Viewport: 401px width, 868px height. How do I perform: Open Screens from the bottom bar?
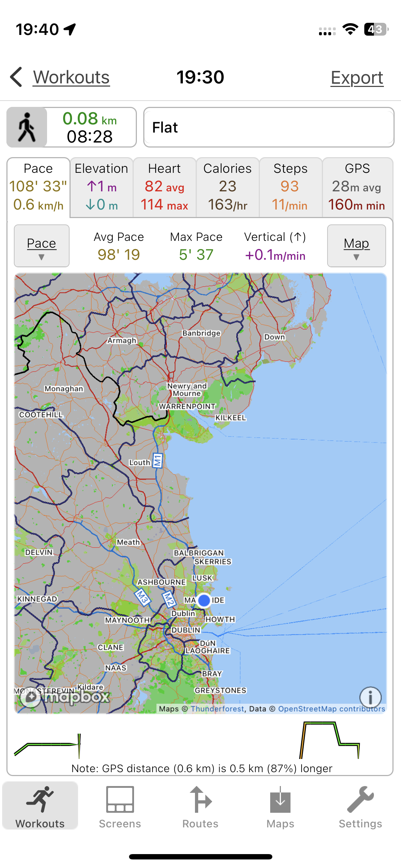pos(120,807)
